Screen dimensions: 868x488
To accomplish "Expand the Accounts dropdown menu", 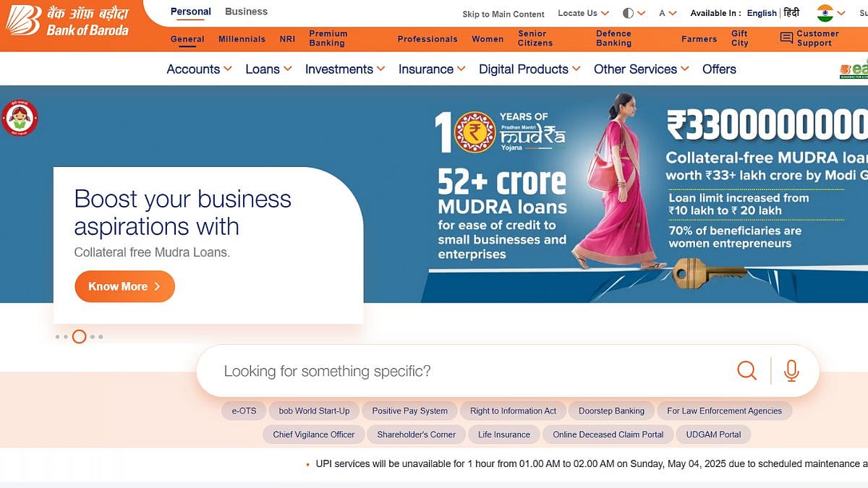I will (x=199, y=69).
